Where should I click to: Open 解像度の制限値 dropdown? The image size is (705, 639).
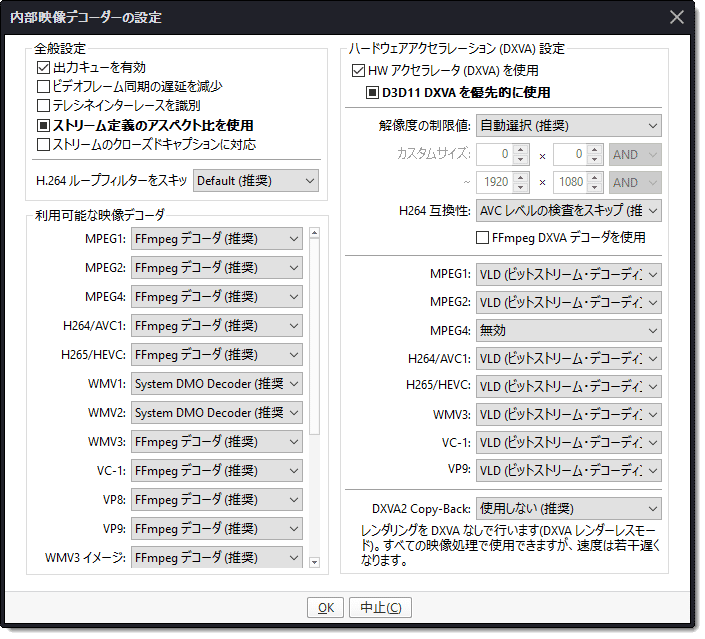point(569,126)
